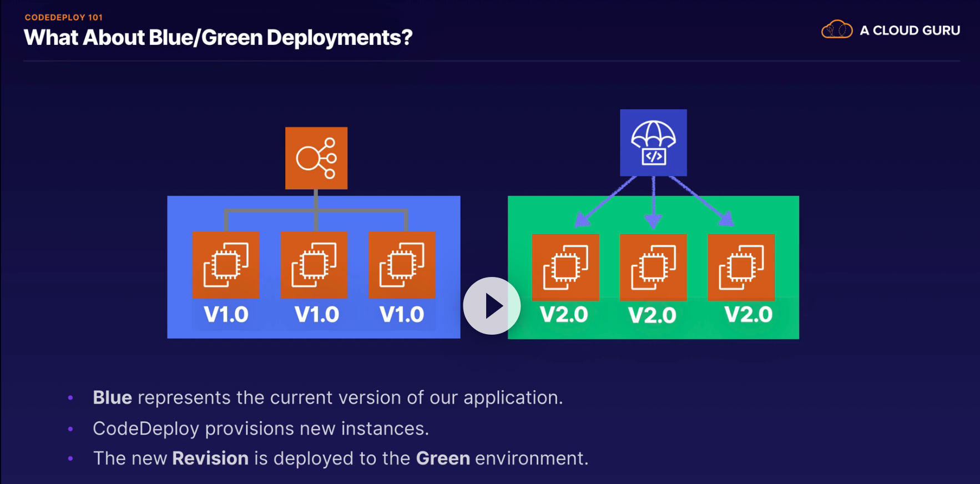Image resolution: width=980 pixels, height=484 pixels.
Task: Click the bullet 'CodeDeploy provisions new instances.'
Action: click(x=261, y=428)
